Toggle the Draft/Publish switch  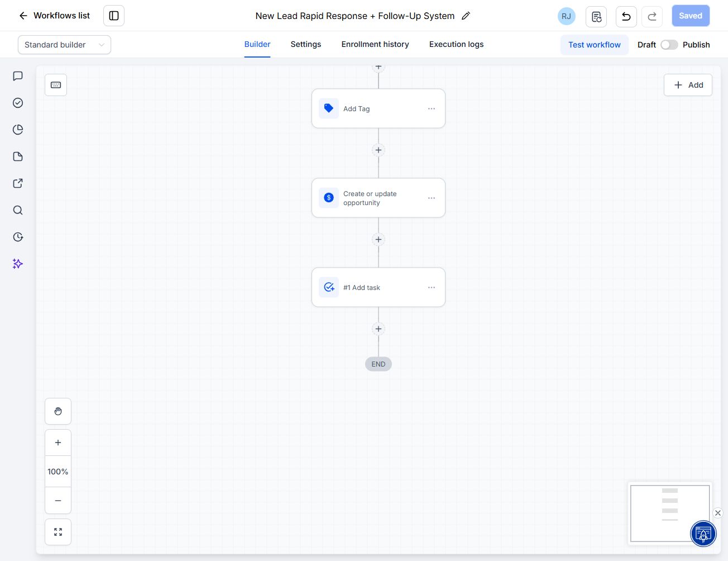tap(669, 45)
